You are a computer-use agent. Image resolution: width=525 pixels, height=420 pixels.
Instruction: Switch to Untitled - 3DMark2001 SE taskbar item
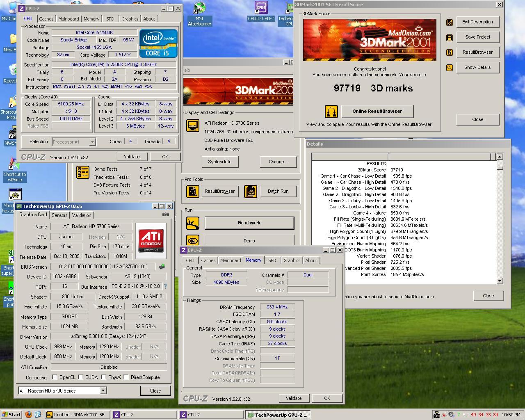(76, 415)
